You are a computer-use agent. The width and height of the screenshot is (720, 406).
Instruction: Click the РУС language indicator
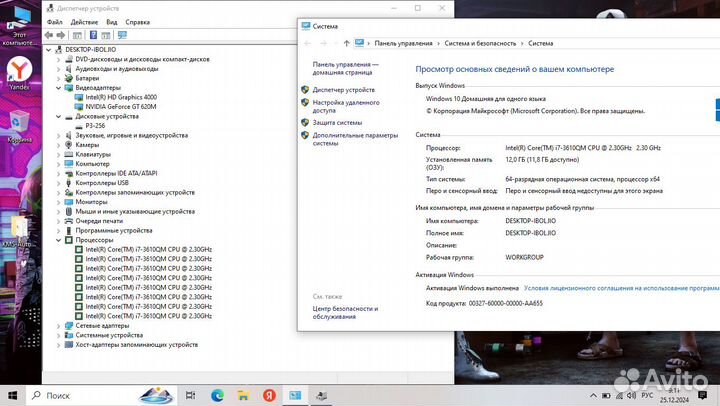pos(647,395)
